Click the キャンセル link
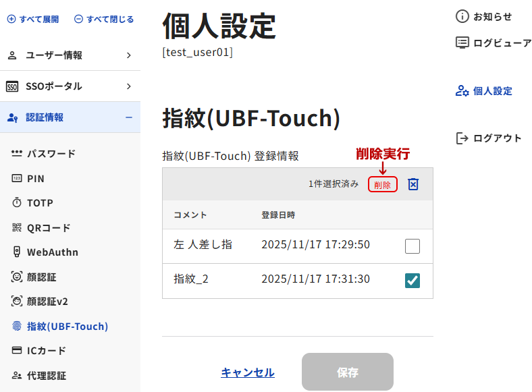 248,372
